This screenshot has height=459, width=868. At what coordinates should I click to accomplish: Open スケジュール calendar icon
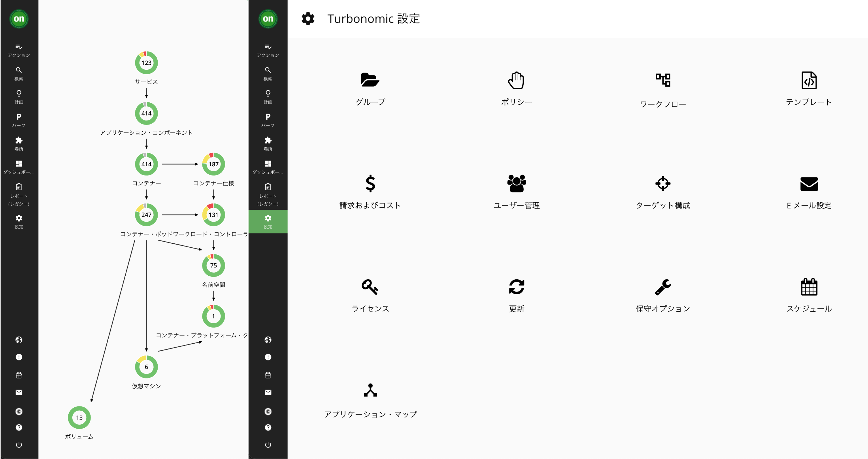tap(809, 287)
